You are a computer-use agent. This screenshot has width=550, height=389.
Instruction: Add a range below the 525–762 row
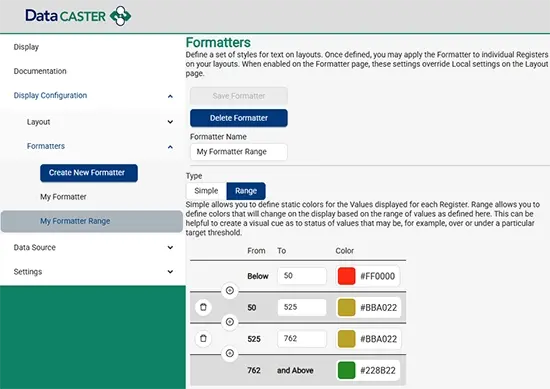[x=230, y=353]
